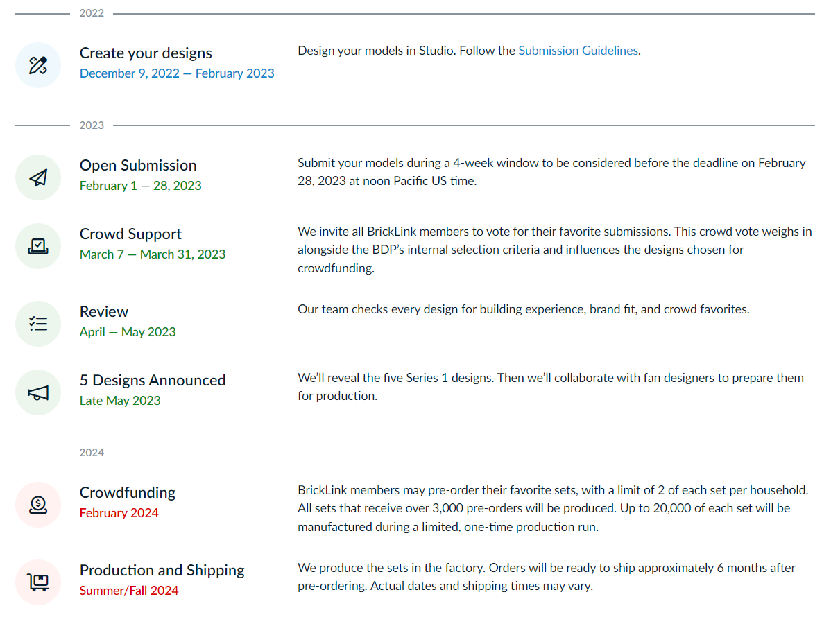This screenshot has width=840, height=642.
Task: Click the Summer/Fall 2024 date label
Action: click(x=129, y=591)
